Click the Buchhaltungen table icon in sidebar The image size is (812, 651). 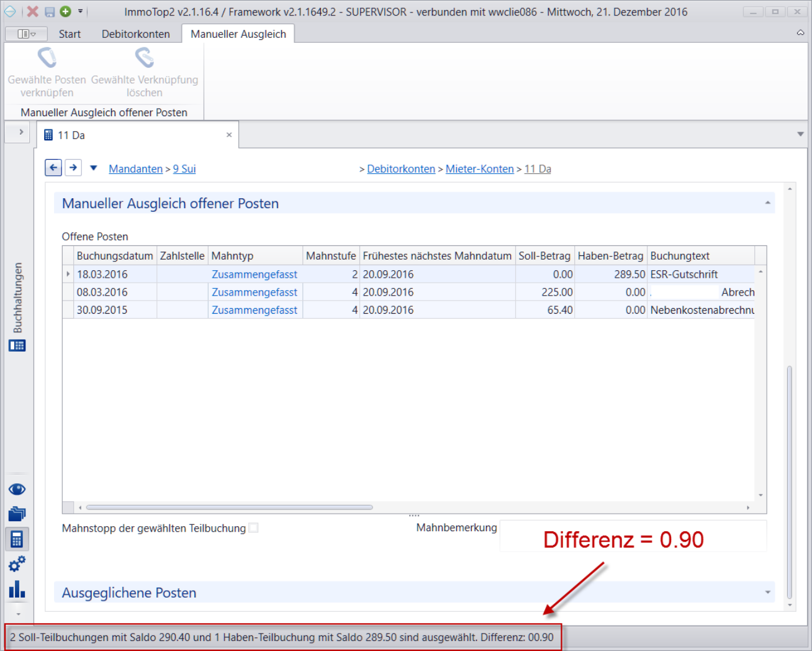[x=17, y=346]
